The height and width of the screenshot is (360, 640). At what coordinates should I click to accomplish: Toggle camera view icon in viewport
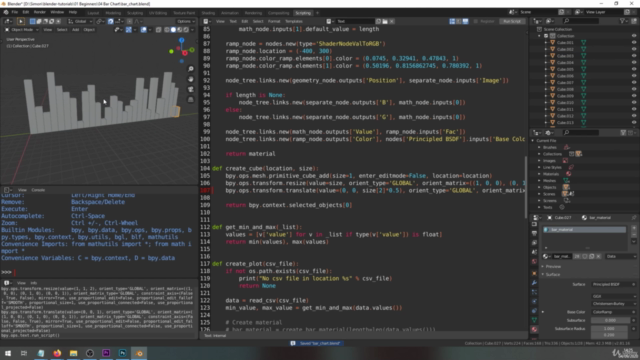[191, 89]
